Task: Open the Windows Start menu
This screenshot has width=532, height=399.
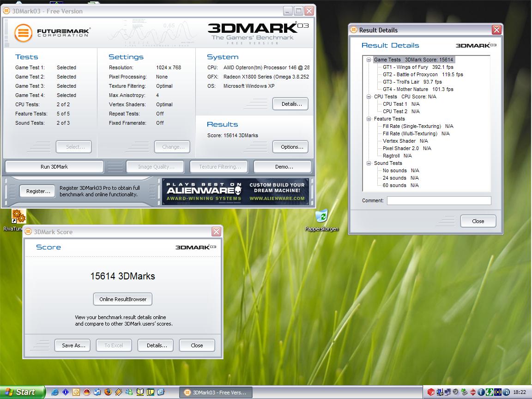Action: click(x=22, y=392)
